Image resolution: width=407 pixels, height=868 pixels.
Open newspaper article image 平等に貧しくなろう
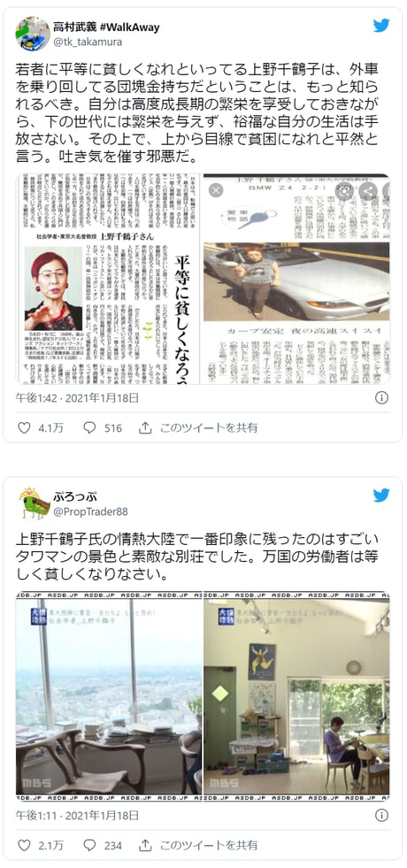[109, 279]
